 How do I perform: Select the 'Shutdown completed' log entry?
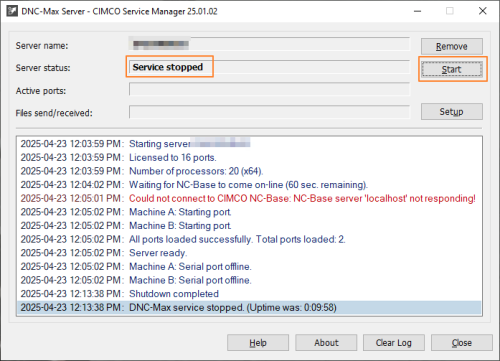(x=249, y=294)
